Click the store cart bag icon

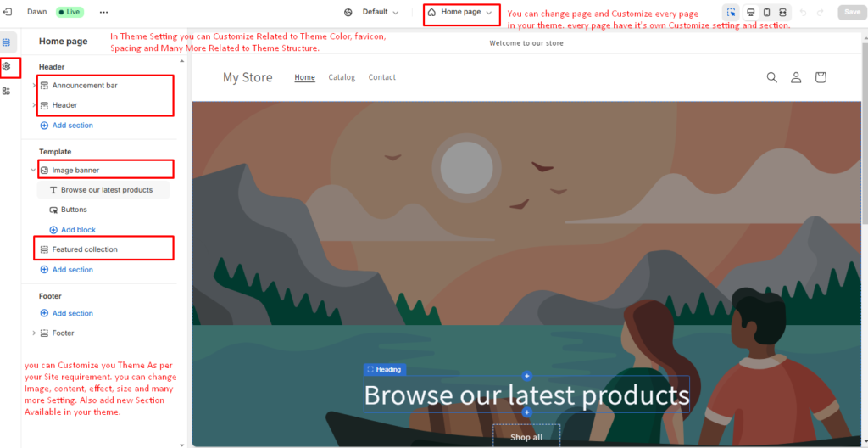[821, 77]
